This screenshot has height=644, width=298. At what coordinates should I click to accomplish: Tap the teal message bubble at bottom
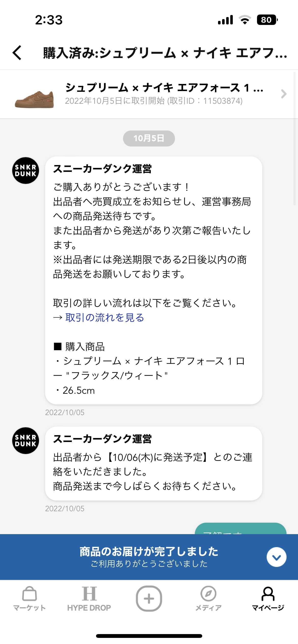241,529
